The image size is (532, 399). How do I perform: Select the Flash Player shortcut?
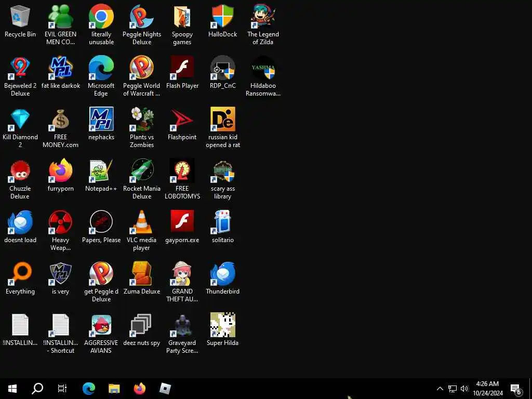click(182, 68)
